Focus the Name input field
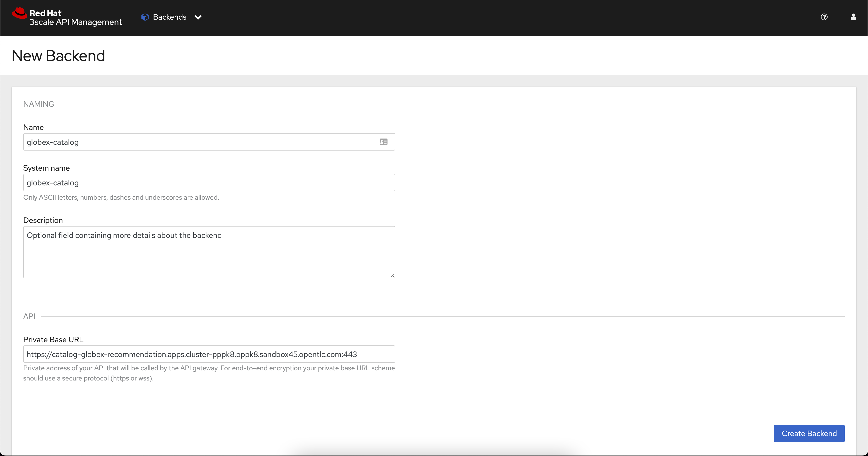The height and width of the screenshot is (456, 868). (x=209, y=142)
